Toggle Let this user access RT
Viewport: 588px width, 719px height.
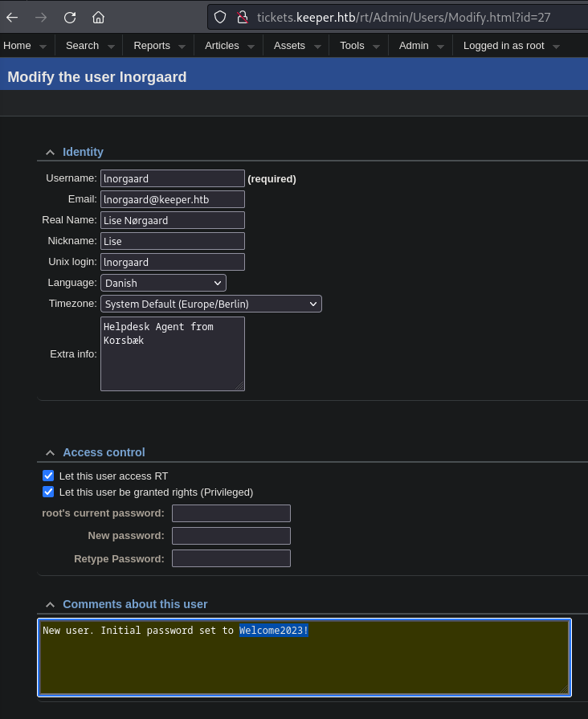coord(48,476)
